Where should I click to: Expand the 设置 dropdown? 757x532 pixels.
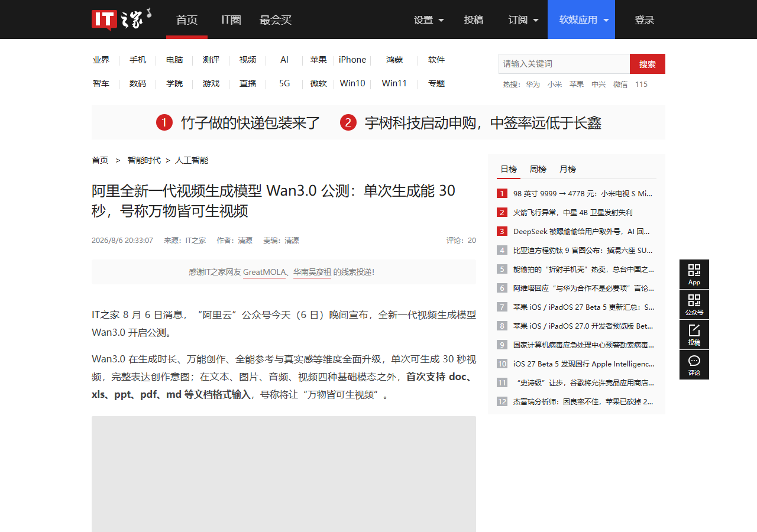(429, 20)
